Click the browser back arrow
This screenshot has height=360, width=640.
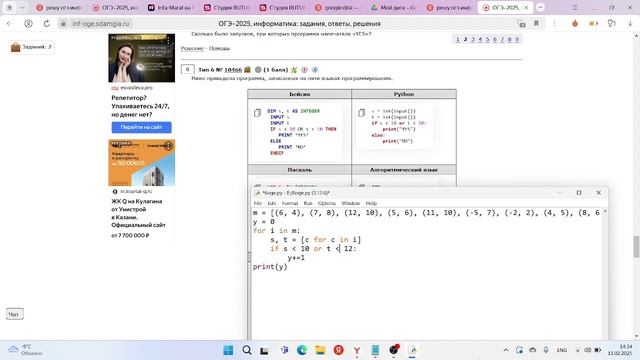(x=9, y=24)
